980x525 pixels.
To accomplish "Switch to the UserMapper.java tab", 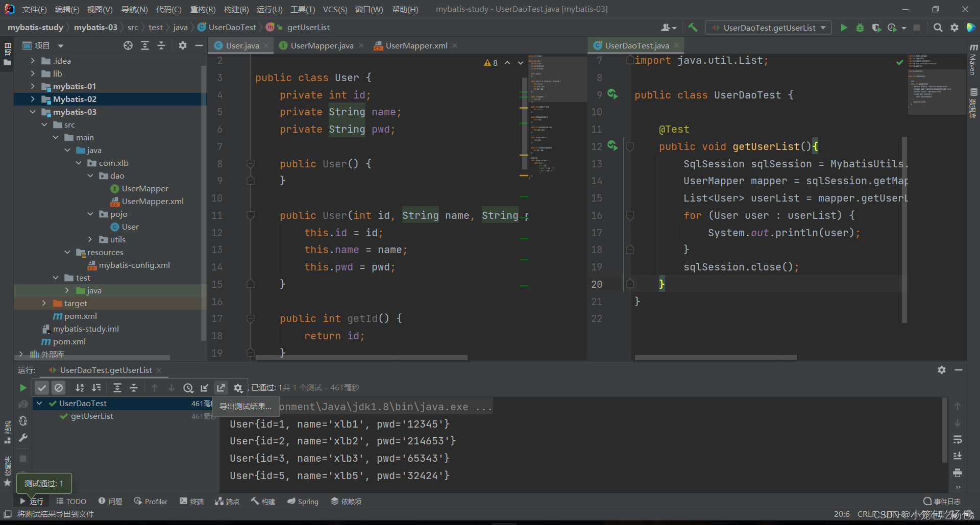I will pyautogui.click(x=322, y=45).
